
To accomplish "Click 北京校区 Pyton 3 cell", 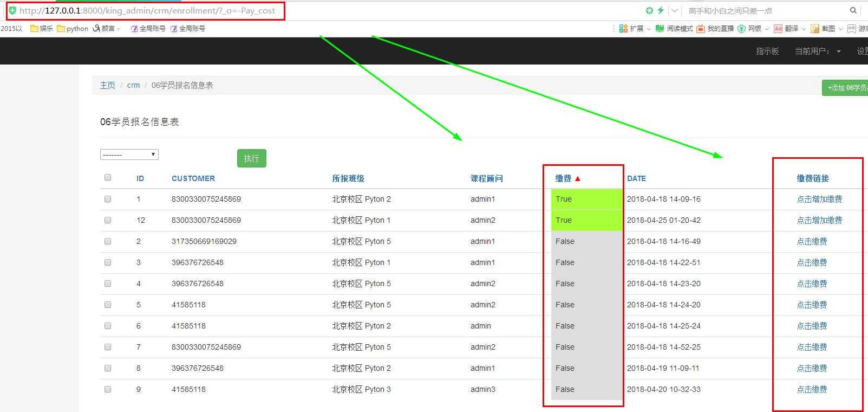I will point(361,389).
